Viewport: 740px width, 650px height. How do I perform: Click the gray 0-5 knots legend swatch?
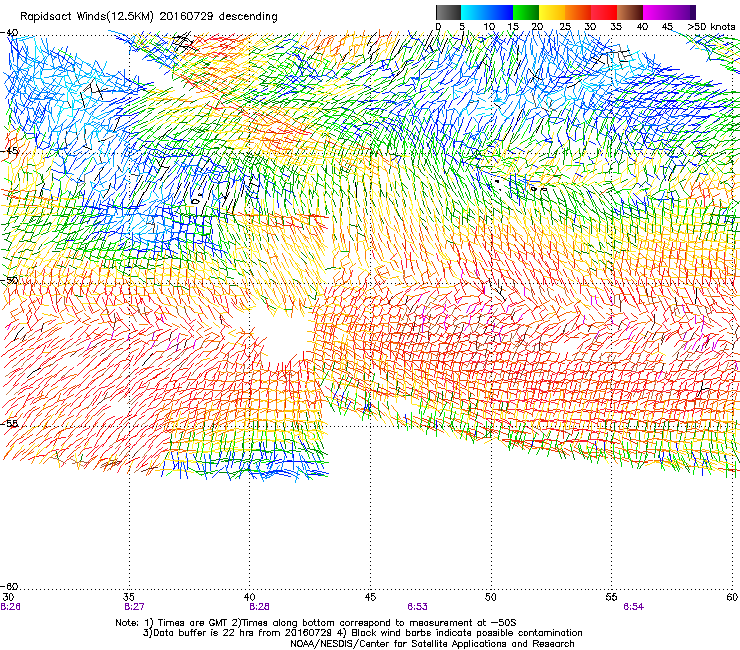point(448,12)
